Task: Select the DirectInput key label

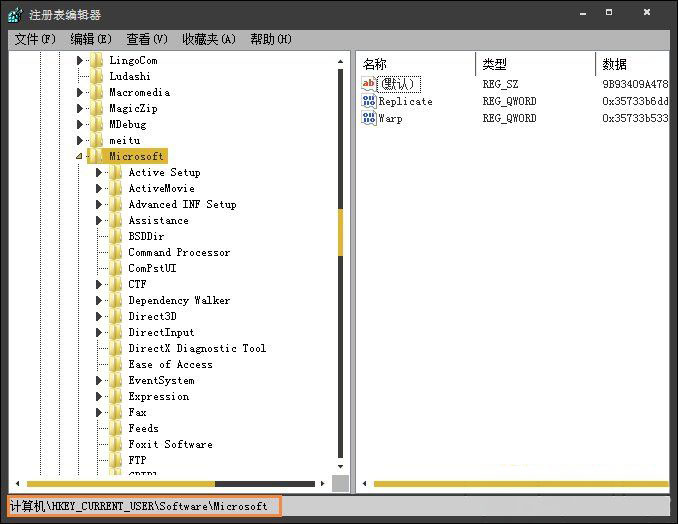Action: click(161, 332)
